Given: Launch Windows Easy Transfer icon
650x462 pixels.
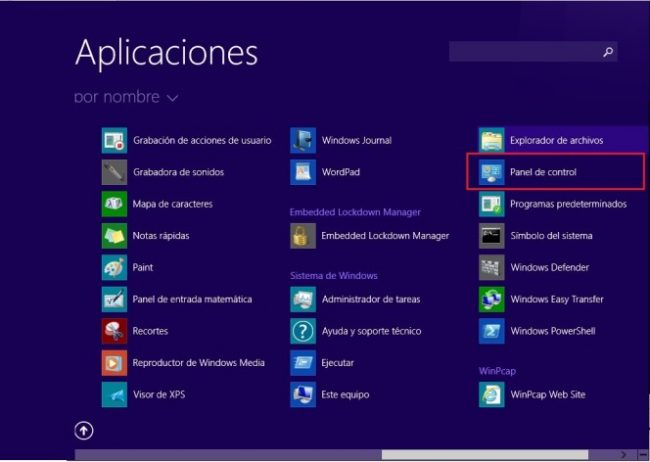Looking at the screenshot, I should pos(492,299).
